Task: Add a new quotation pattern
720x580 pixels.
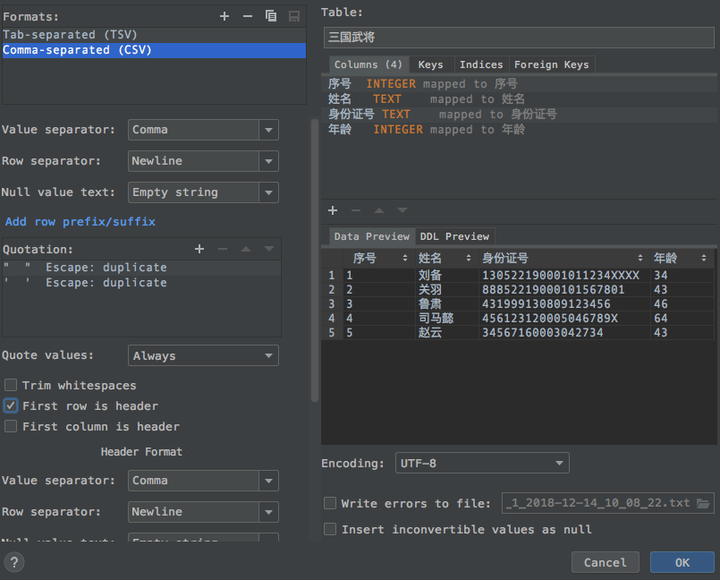Action: (x=199, y=249)
